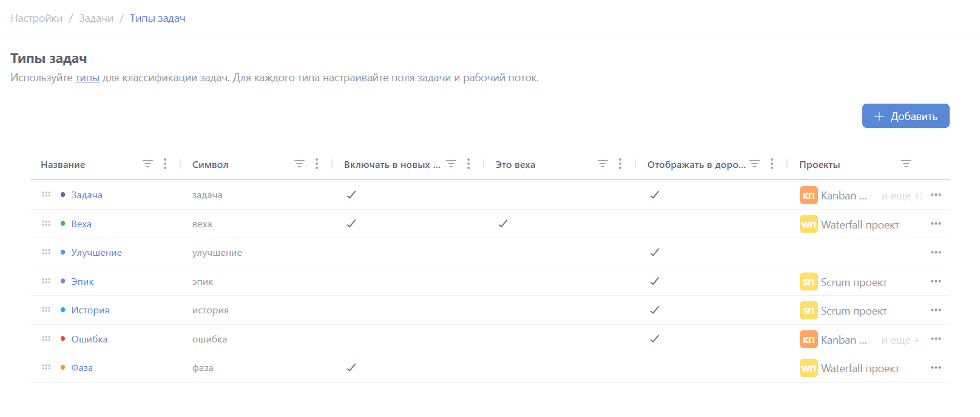Go to Настройки in breadcrumb

coord(36,18)
